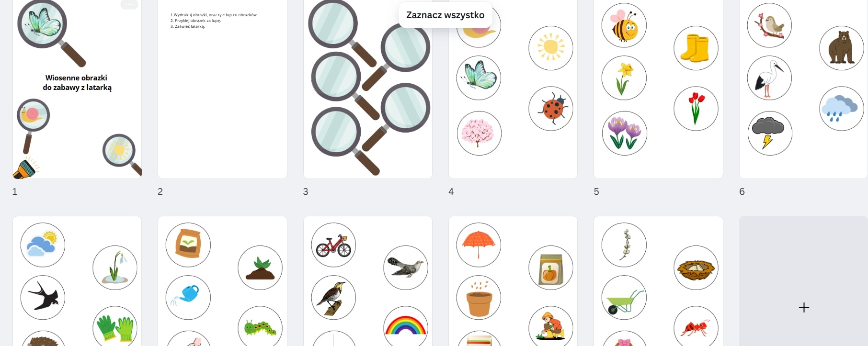Screen dimensions: 868x346
Task: Select page 1 title thumbnail
Action: point(77,89)
